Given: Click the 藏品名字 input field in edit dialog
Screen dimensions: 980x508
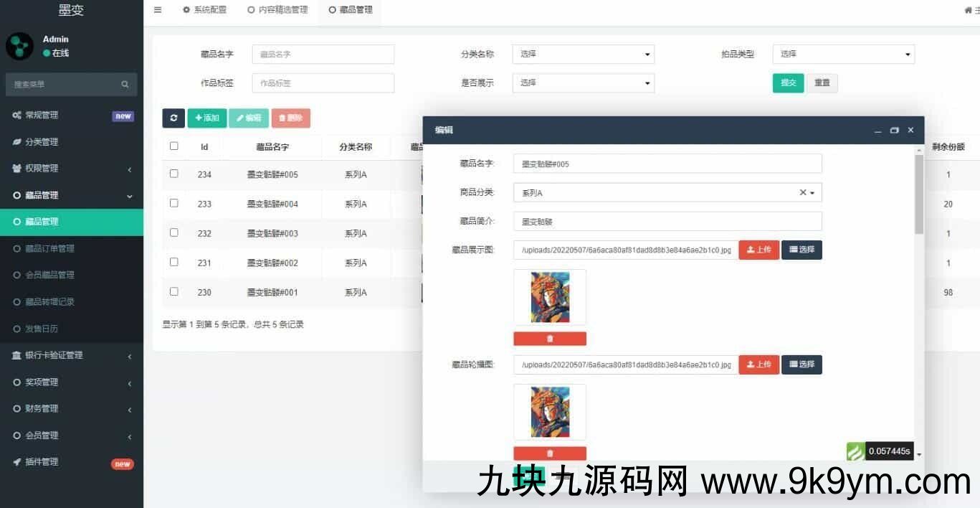Looking at the screenshot, I should click(x=667, y=164).
